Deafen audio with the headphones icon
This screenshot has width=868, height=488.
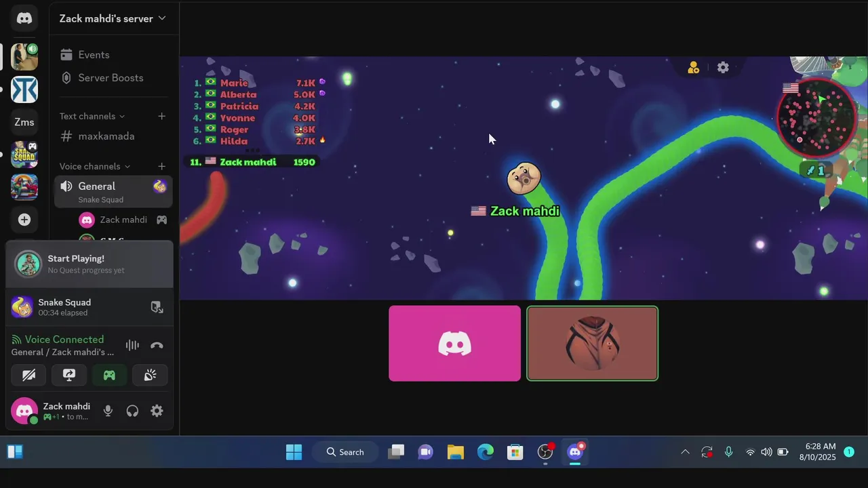132,411
